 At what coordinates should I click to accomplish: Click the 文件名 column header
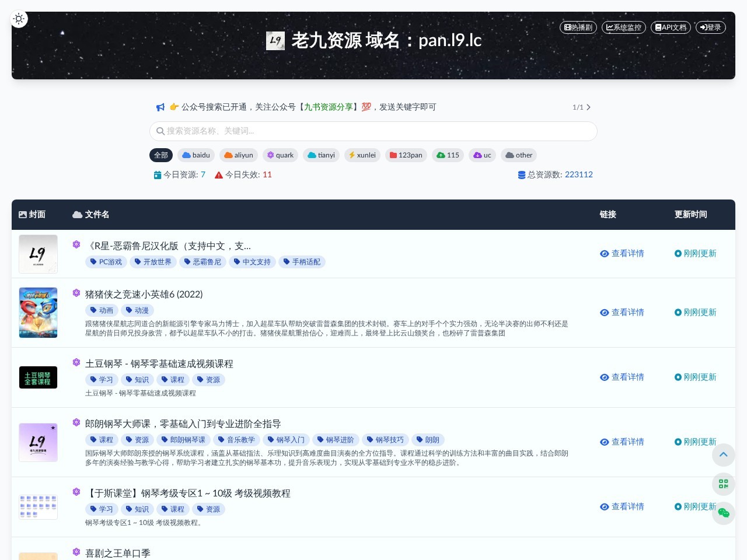click(x=90, y=215)
